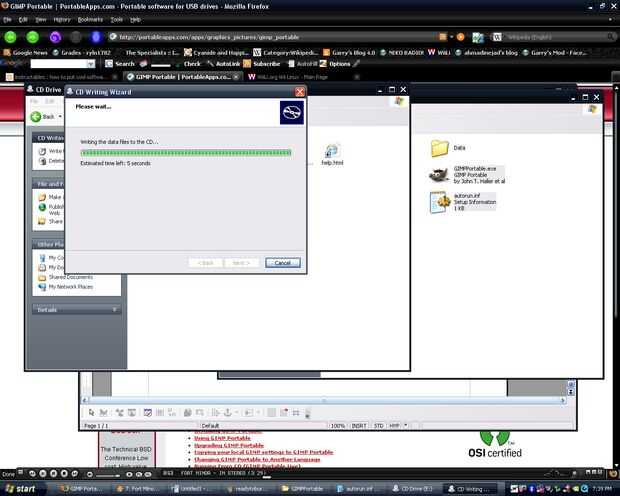Click the CD writing progress bar
The width and height of the screenshot is (620, 496).
(x=186, y=153)
